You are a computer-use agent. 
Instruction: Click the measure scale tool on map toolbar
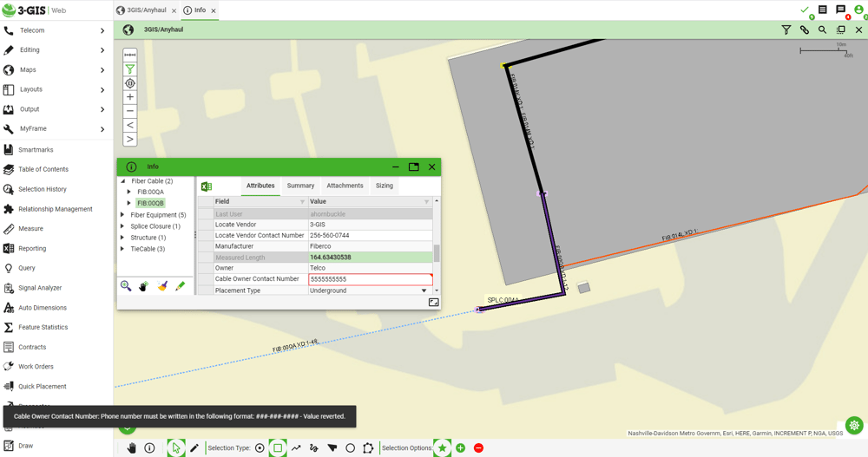pos(130,55)
